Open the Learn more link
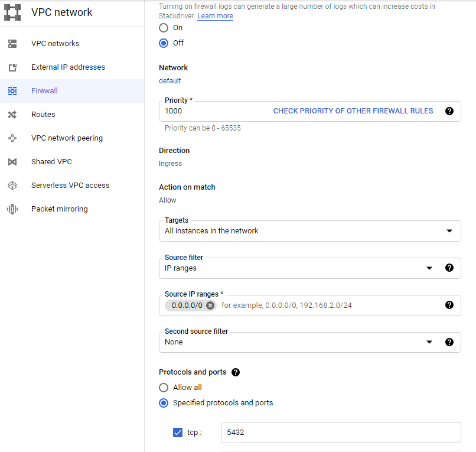This screenshot has width=476, height=452. tap(215, 16)
